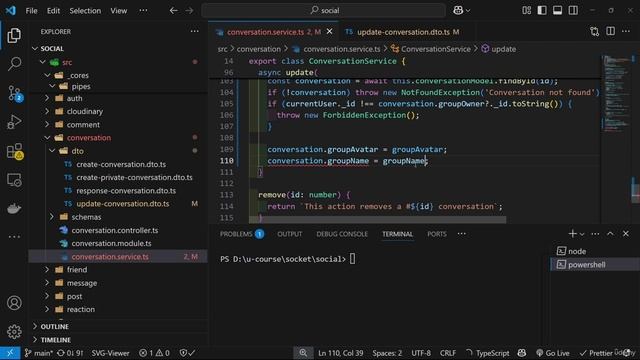Open the Selection menu

(85, 11)
